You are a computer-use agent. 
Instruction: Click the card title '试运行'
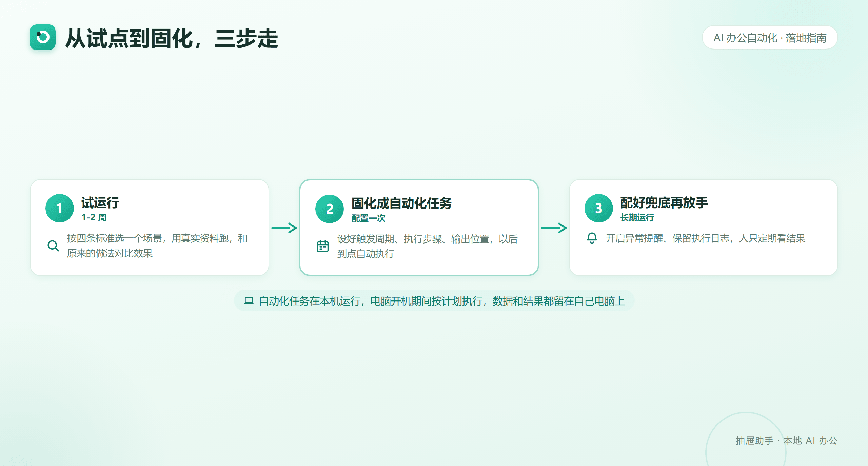[x=100, y=203]
